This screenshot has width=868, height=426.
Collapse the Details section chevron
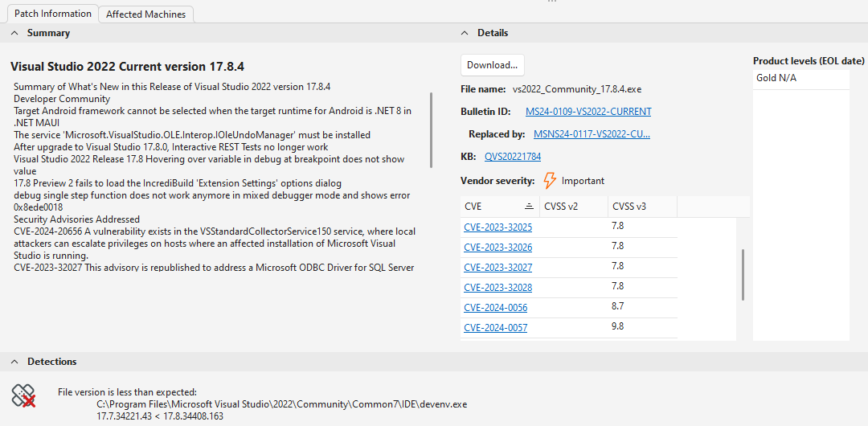[465, 33]
